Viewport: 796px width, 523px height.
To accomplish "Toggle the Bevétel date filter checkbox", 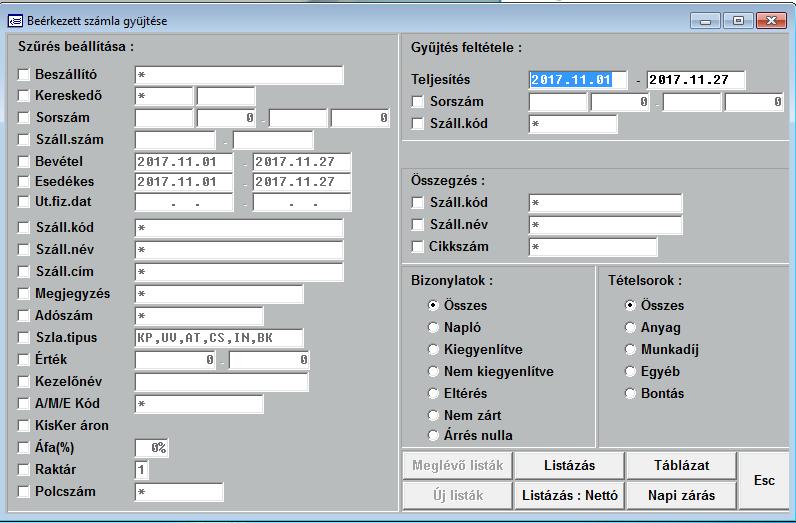I will tap(24, 161).
